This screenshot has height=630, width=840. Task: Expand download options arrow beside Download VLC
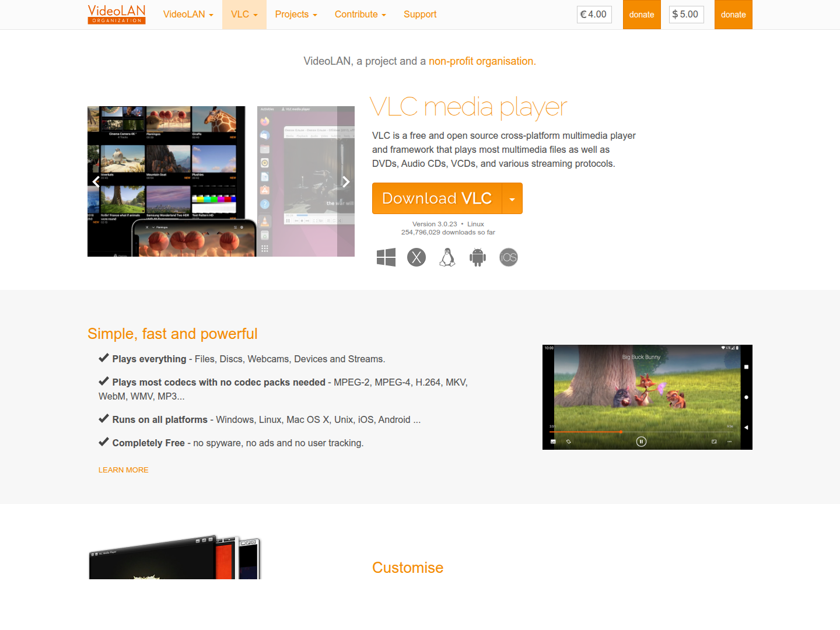tap(512, 198)
